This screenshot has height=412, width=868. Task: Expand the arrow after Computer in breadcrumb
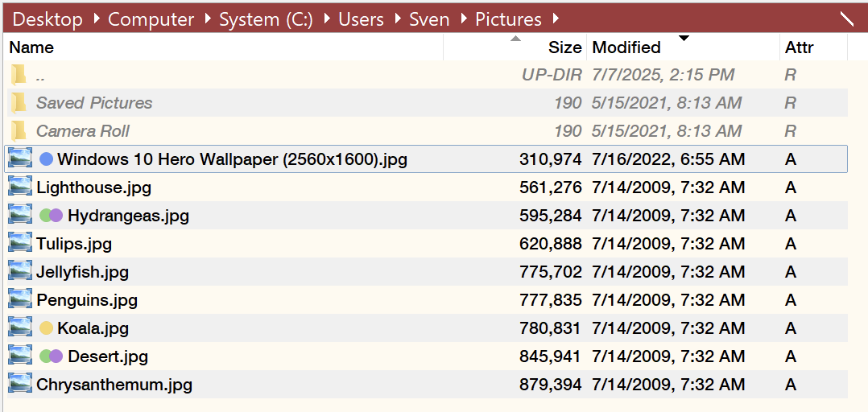[x=208, y=19]
